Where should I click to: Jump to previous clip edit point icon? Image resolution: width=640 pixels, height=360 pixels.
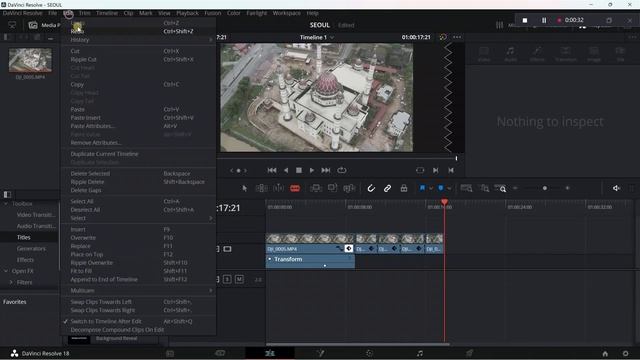tap(451, 170)
